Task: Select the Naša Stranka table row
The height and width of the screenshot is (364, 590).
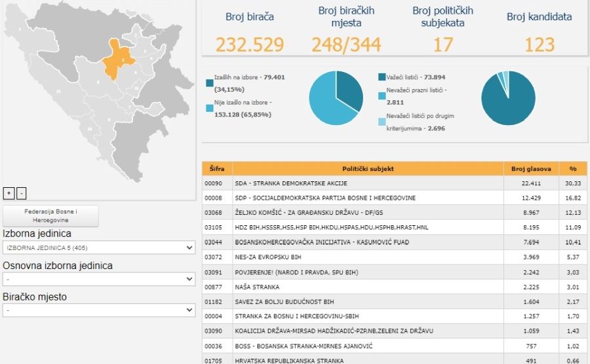Action: click(x=368, y=287)
